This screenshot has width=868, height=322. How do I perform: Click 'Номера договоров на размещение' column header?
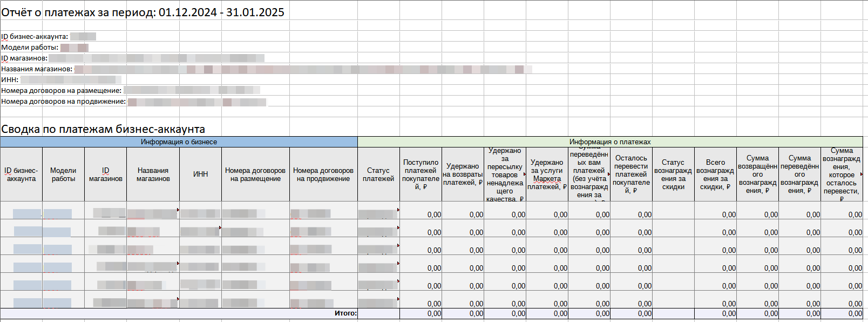255,175
